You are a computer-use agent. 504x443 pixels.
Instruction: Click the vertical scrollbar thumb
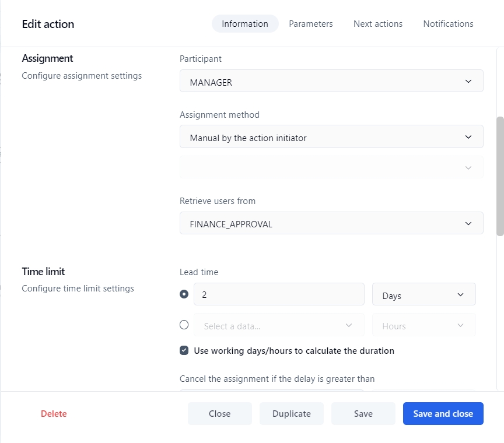click(x=500, y=176)
